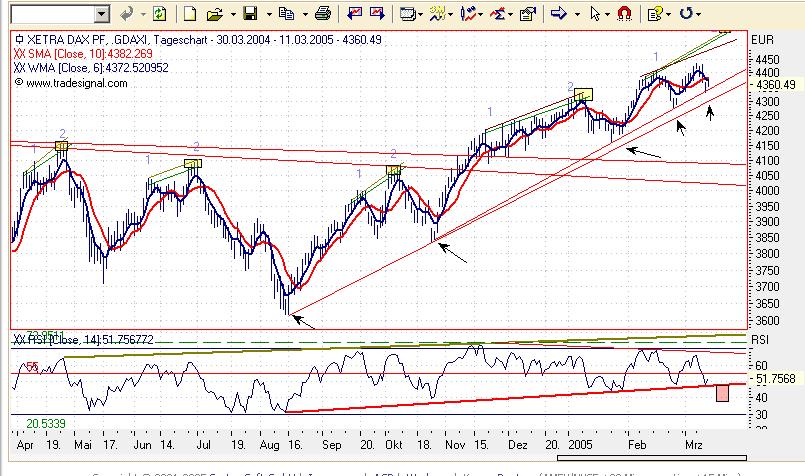
Task: Click the undo arrow icon
Action: tap(126, 14)
